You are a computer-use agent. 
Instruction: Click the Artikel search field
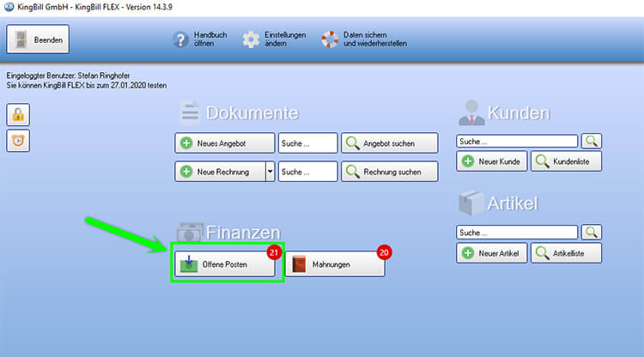pos(517,233)
